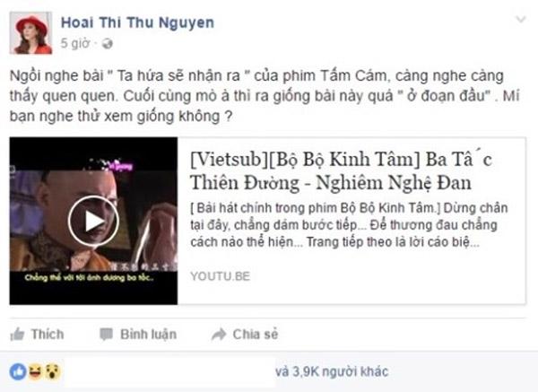Expand the post options chevron
The image size is (538, 392).
tap(521, 19)
